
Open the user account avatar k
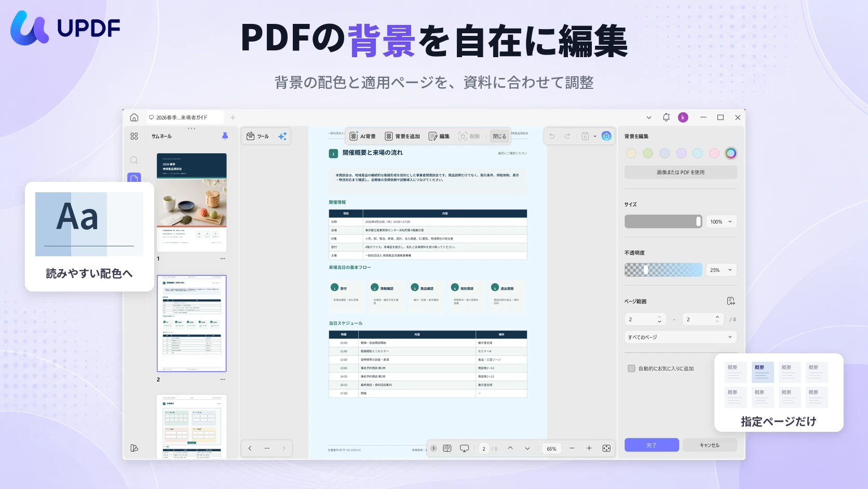pos(683,117)
